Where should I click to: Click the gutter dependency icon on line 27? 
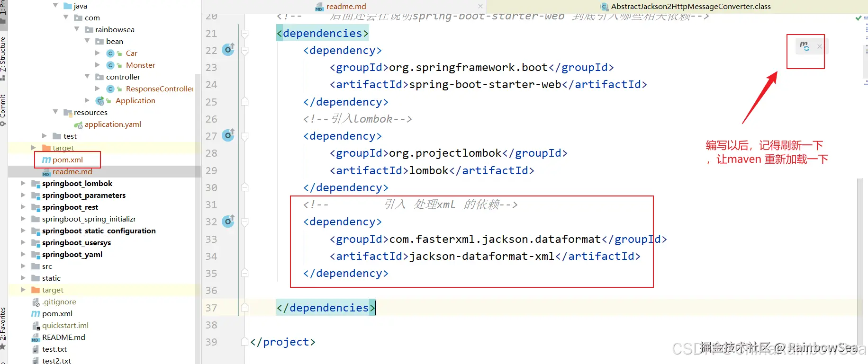tap(228, 135)
